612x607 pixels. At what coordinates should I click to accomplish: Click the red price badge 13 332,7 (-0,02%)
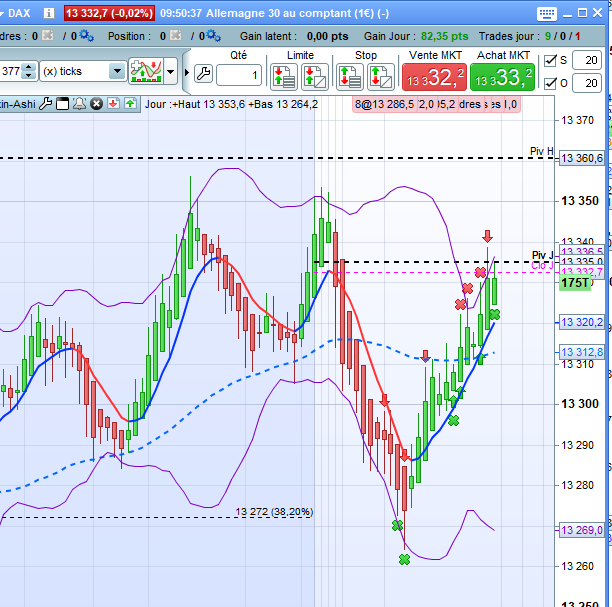[x=109, y=13]
